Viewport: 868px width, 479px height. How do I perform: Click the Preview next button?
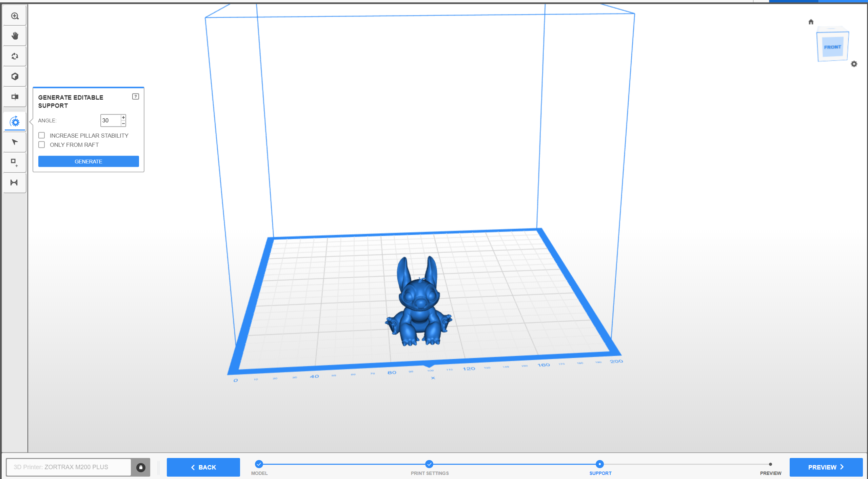click(826, 467)
